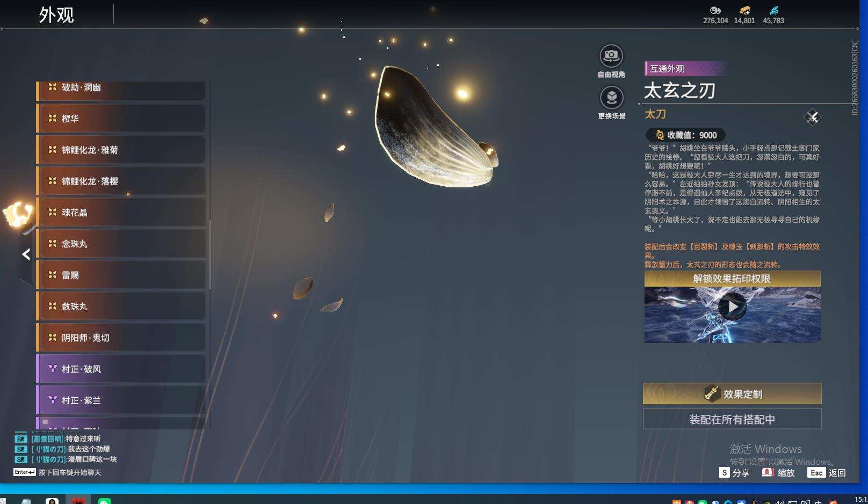Collapse the skin list with left arrow
This screenshot has height=504, width=868.
click(26, 254)
